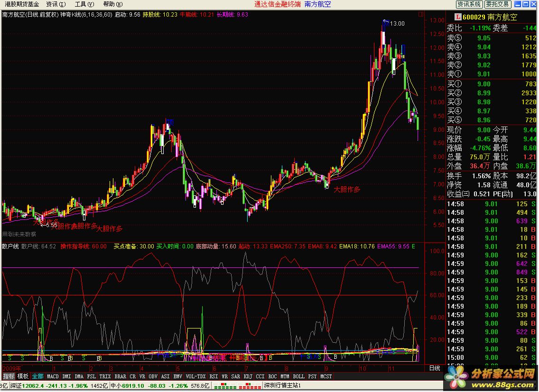Click the 操作指导线: 60.00 legend
Screen dimensions: 539x392
tap(84, 246)
